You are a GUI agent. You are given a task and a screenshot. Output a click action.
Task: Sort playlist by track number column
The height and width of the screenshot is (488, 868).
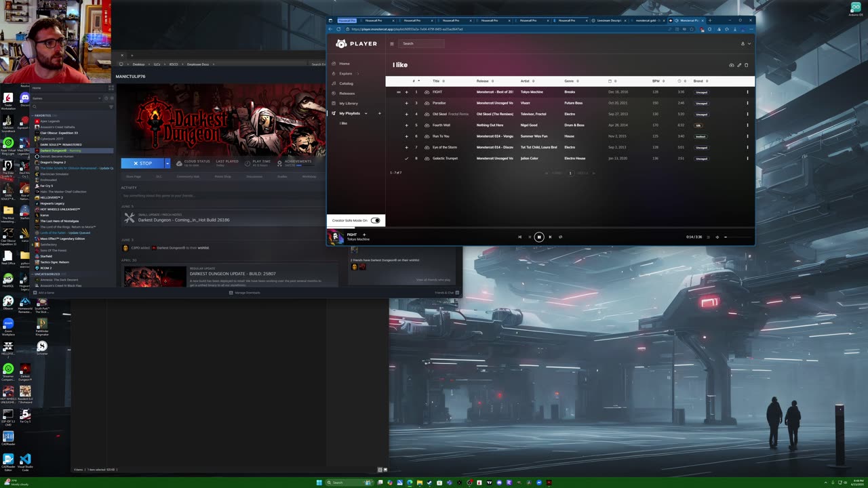[416, 81]
